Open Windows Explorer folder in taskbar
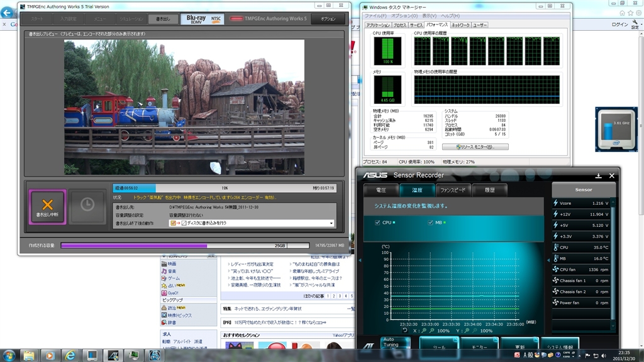 (x=29, y=355)
